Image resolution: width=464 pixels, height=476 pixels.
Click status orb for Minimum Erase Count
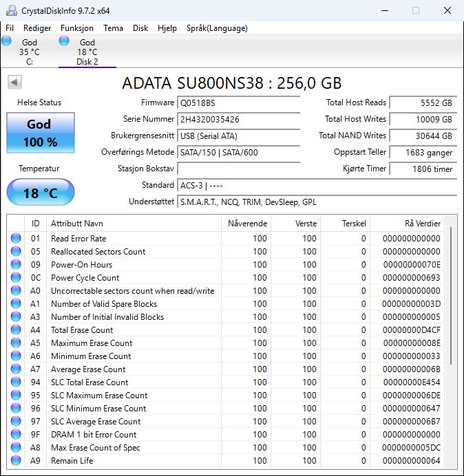16,356
